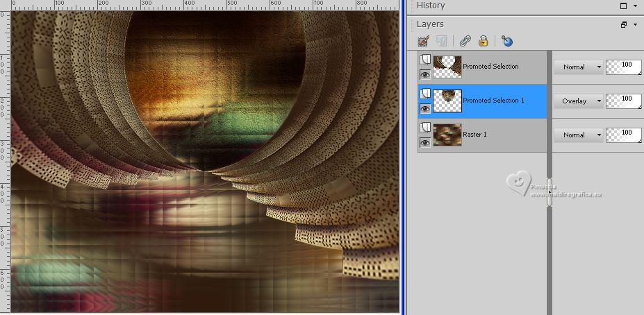Open blend mode dropdown for Promoted Selection
The image size is (644, 315).
point(578,67)
